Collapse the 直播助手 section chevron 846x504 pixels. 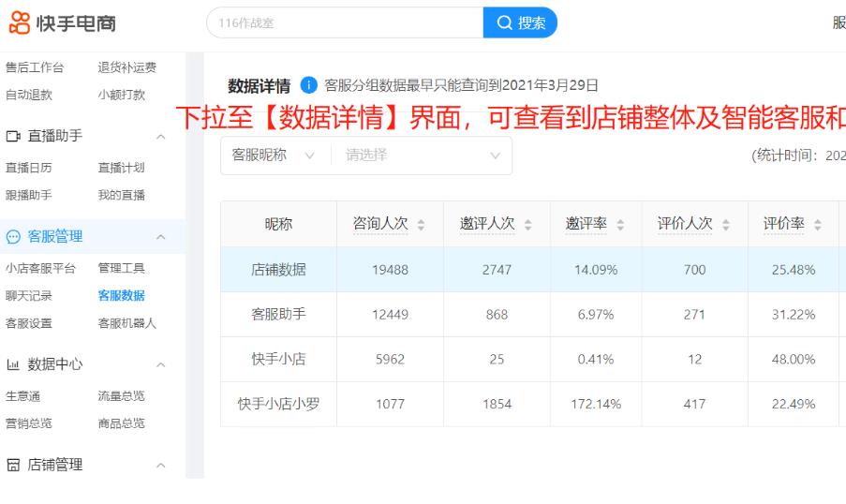point(161,137)
